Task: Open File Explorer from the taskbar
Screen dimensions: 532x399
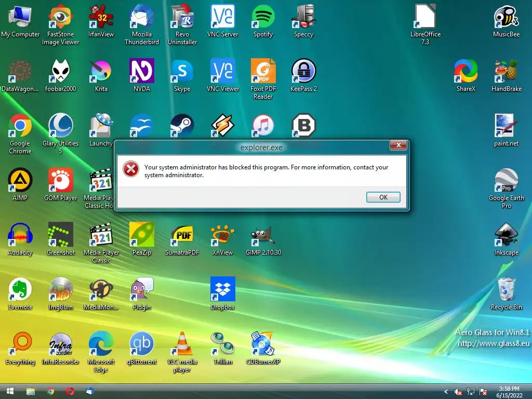Action: [31, 391]
